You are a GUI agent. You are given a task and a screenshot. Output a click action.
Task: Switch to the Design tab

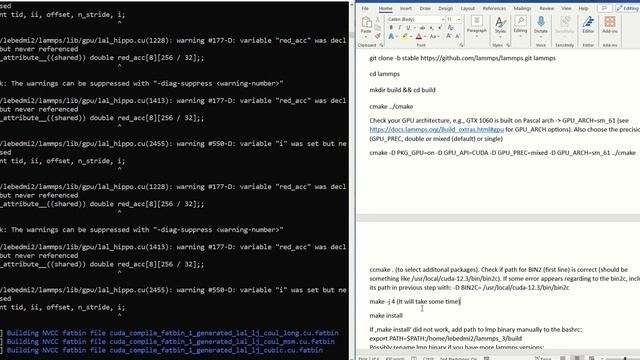click(446, 8)
